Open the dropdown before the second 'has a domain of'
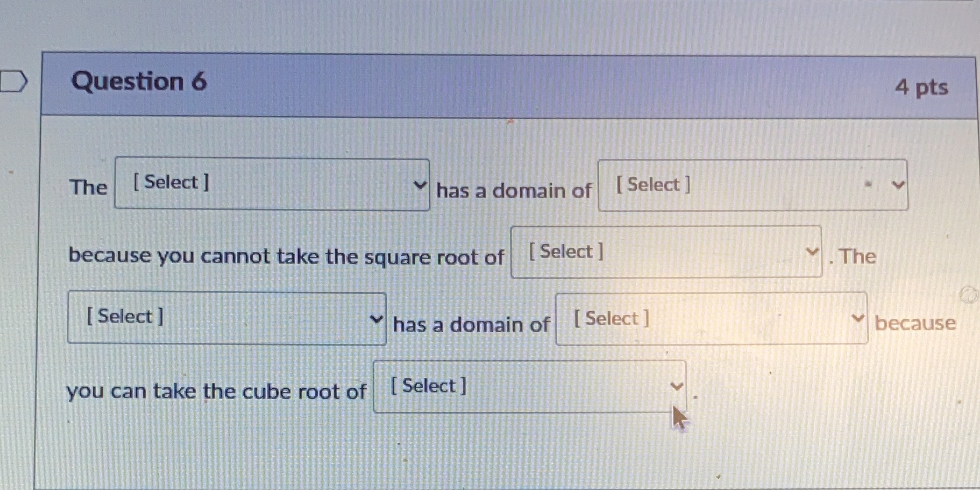Image resolution: width=980 pixels, height=490 pixels. [x=227, y=318]
